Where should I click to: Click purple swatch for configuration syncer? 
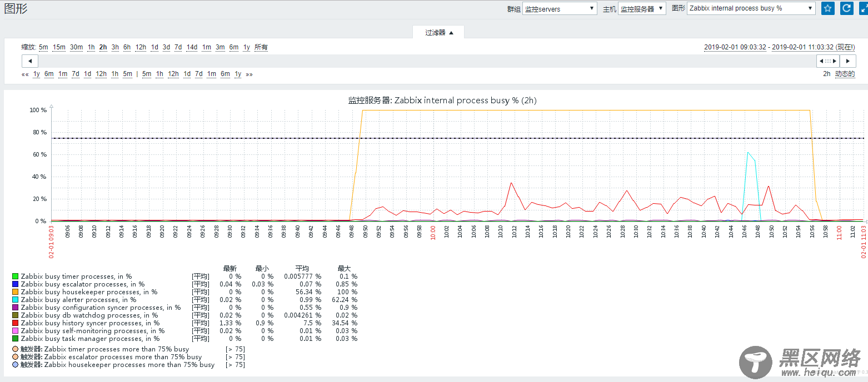[x=15, y=308]
